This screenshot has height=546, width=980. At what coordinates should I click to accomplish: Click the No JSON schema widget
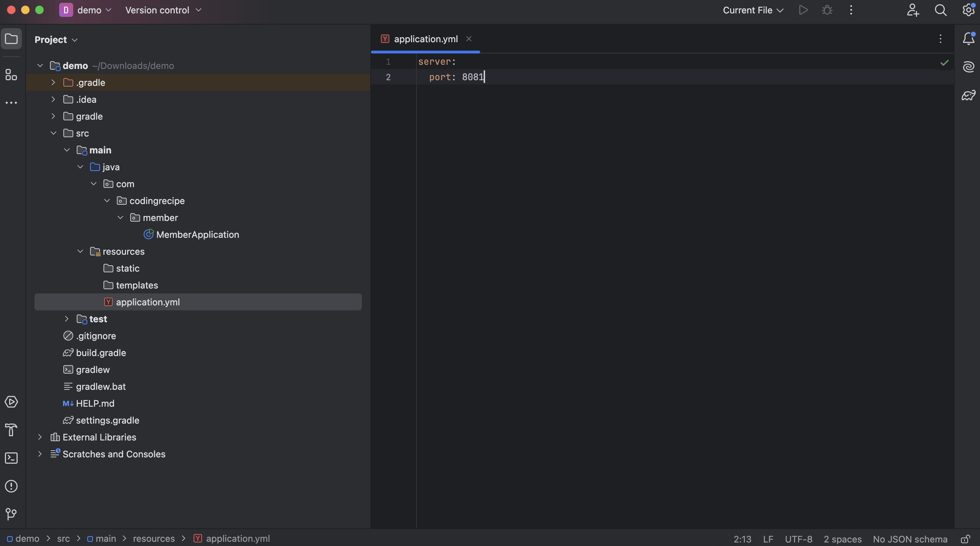tap(910, 539)
